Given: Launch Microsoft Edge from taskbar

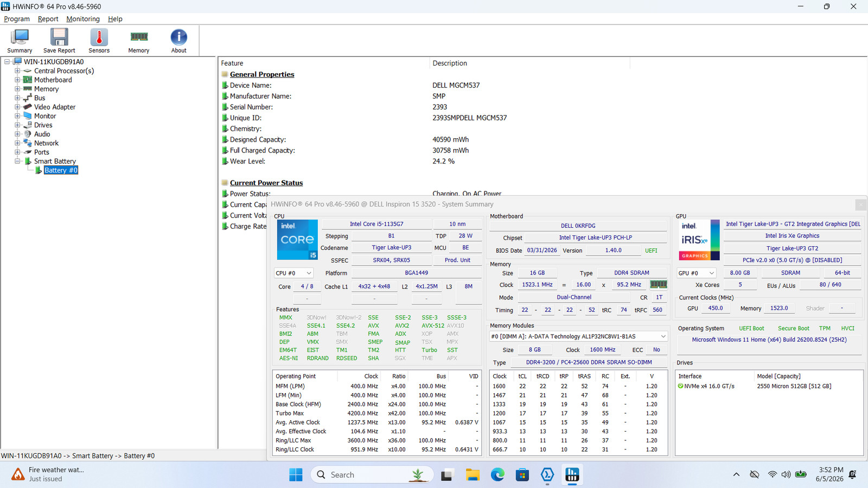Looking at the screenshot, I should click(497, 475).
